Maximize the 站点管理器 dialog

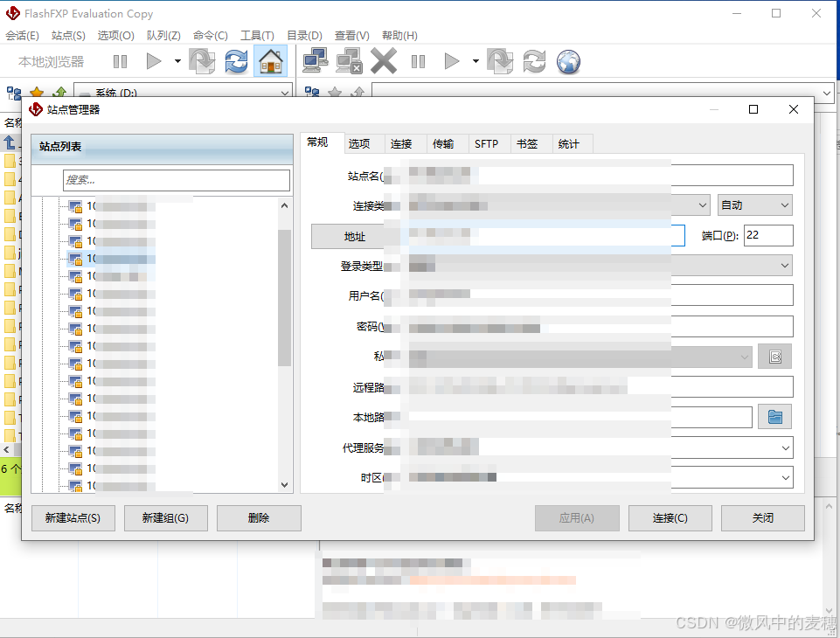(x=753, y=109)
